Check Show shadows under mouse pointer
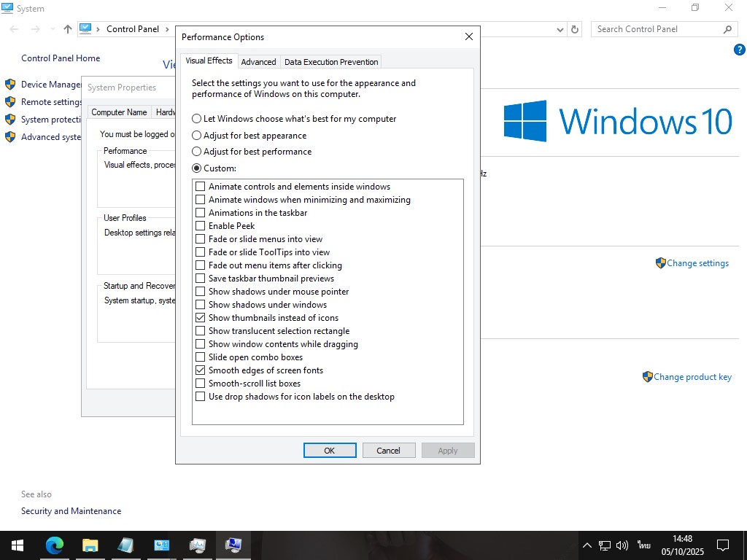The image size is (747, 560). (200, 292)
